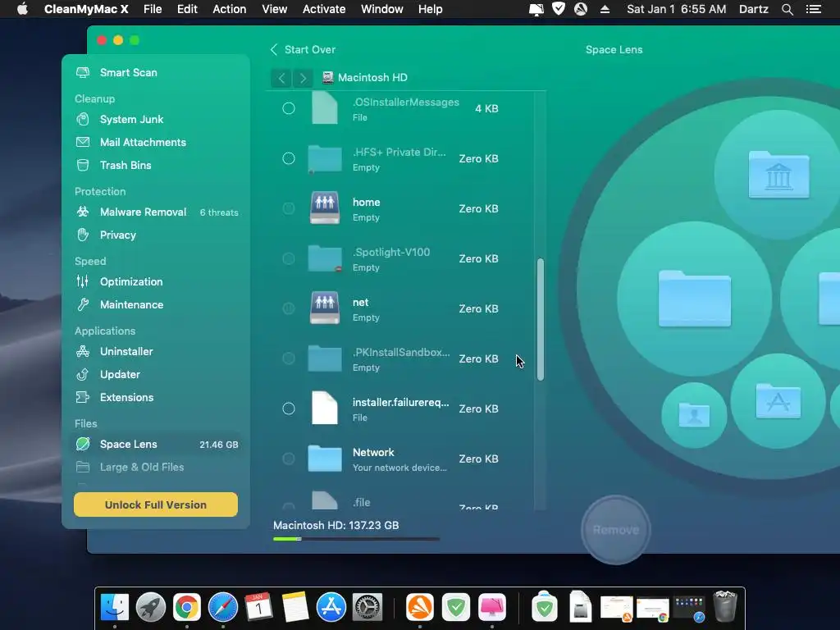Screen dimensions: 840x630
Task: Go back with the left chevron
Action: 281,78
